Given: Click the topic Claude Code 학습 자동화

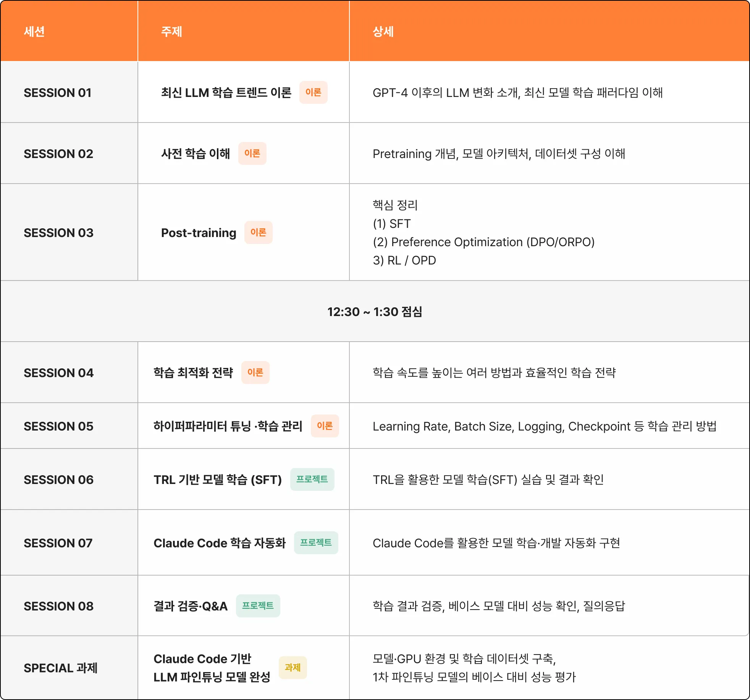Looking at the screenshot, I should pyautogui.click(x=220, y=543).
